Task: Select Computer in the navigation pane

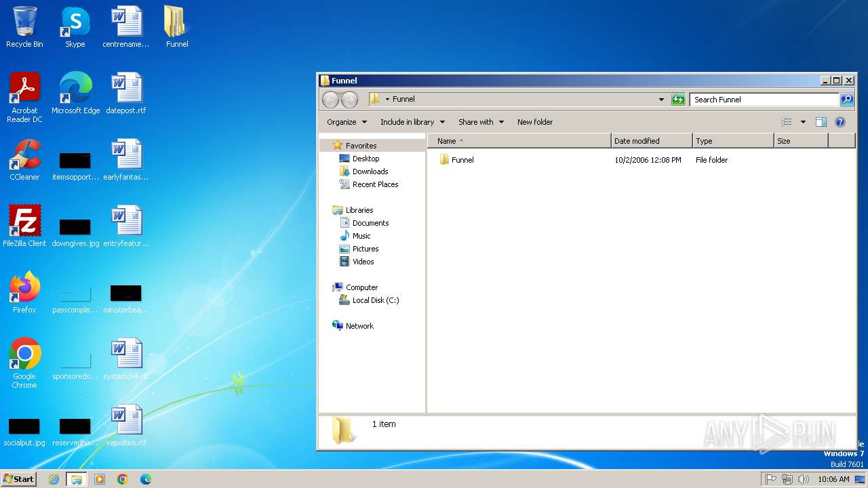Action: click(x=361, y=287)
